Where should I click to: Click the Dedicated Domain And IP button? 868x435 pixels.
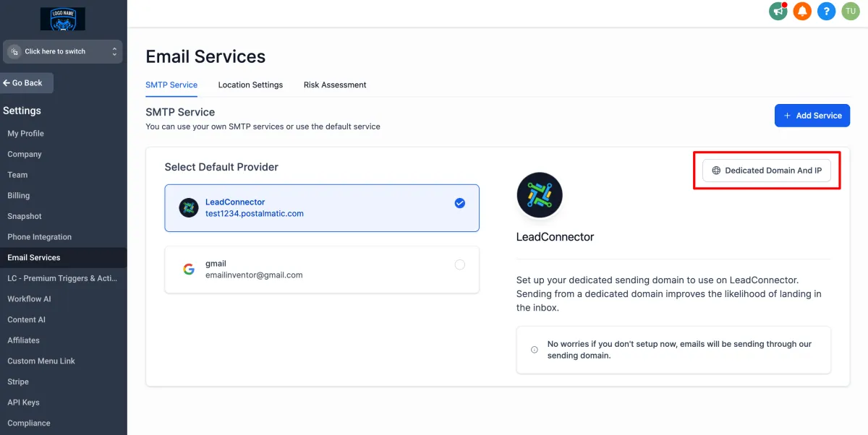pos(767,171)
